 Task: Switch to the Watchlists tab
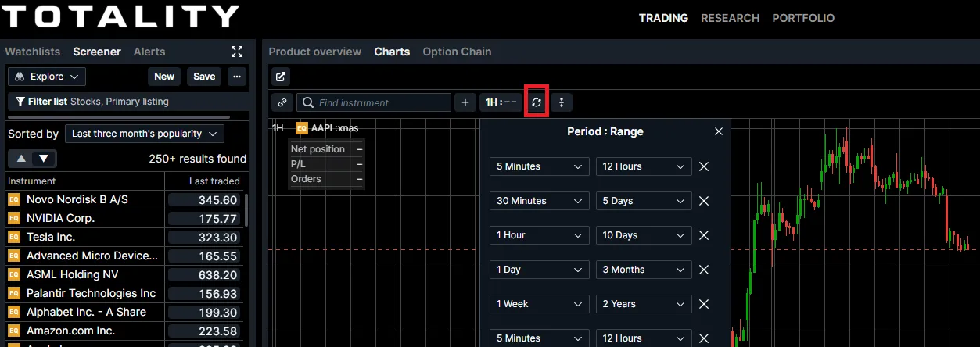pyautogui.click(x=32, y=52)
